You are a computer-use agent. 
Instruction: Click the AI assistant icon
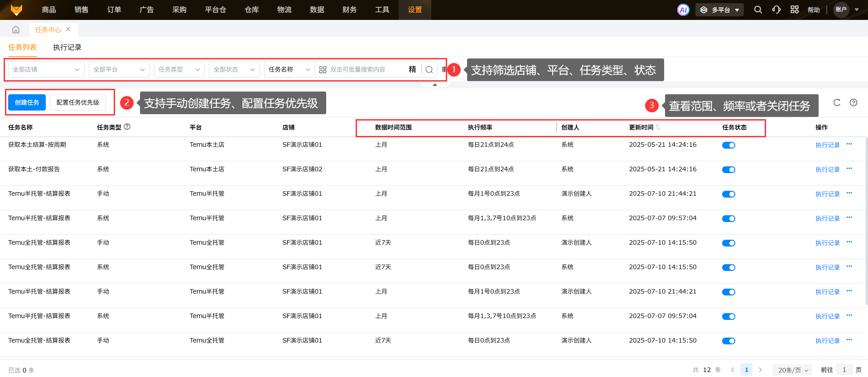683,10
